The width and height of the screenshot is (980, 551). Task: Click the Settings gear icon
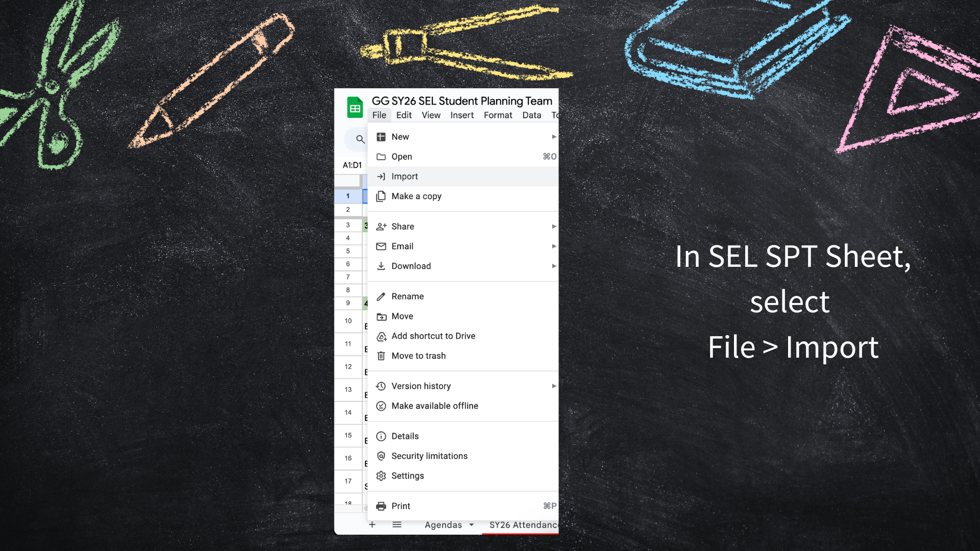381,476
